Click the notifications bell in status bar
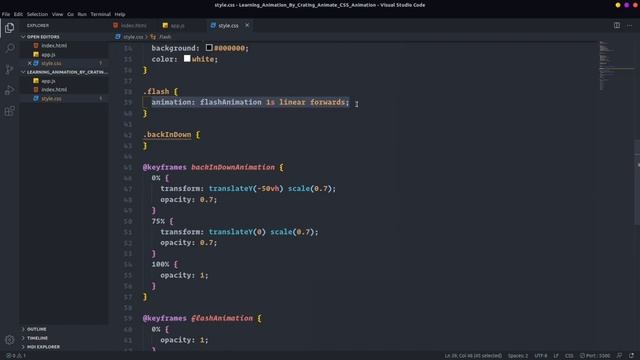The height and width of the screenshot is (360, 640). [x=631, y=356]
